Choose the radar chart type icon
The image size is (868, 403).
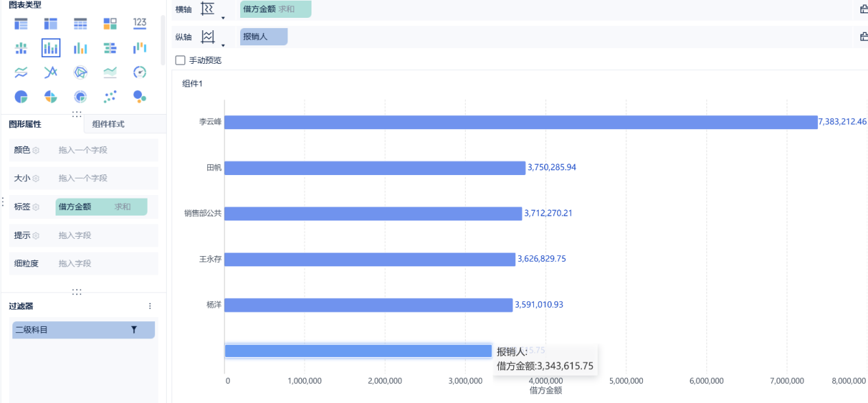80,72
